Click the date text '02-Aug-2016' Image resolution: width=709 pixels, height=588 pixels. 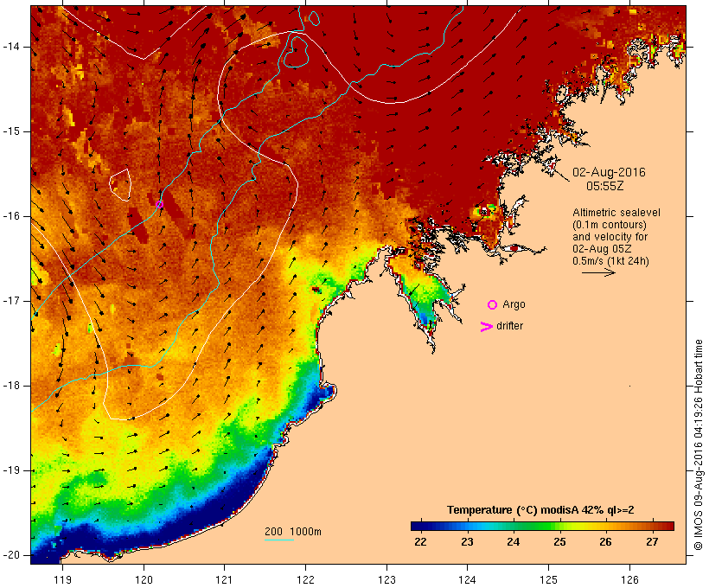(x=609, y=172)
